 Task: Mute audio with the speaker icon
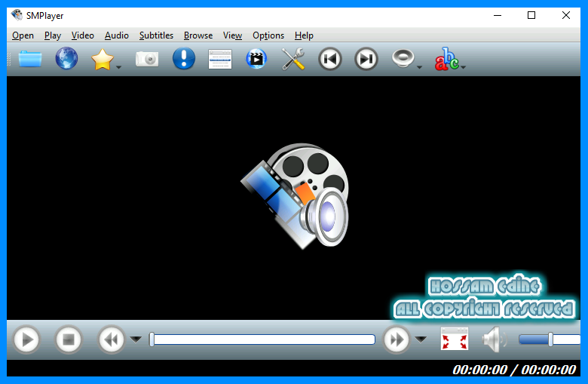click(x=495, y=339)
